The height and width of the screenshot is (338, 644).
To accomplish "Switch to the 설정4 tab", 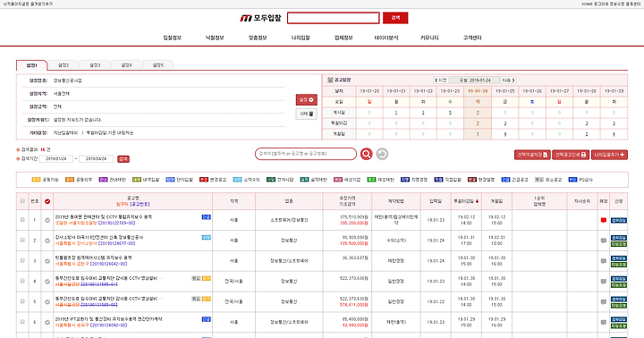I will click(126, 65).
